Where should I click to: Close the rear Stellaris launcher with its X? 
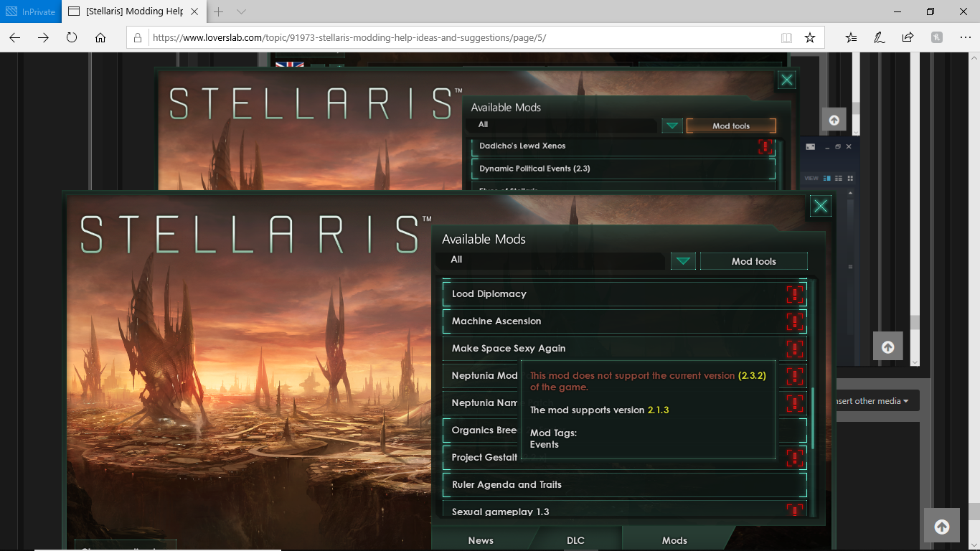coord(787,80)
